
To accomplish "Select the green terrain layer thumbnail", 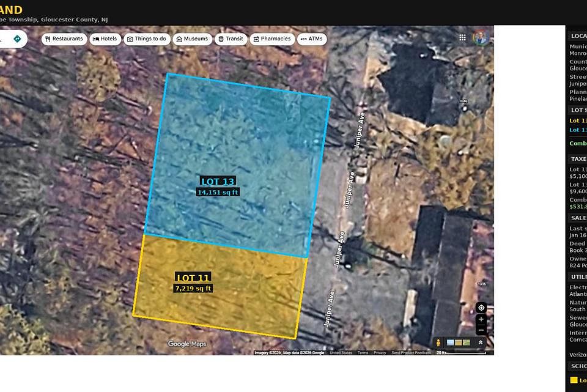I will pos(467,342).
